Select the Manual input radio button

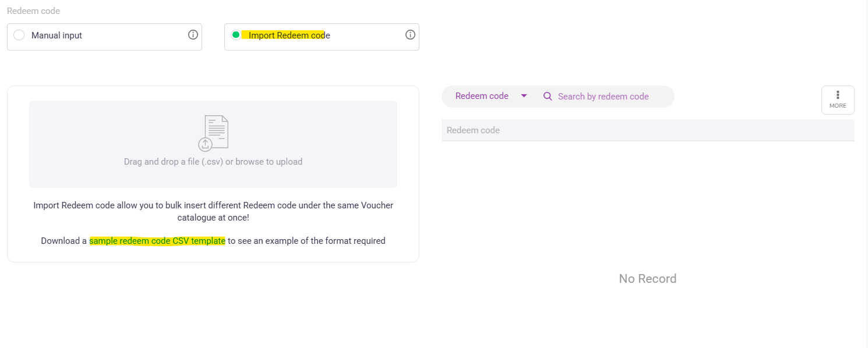(x=19, y=35)
